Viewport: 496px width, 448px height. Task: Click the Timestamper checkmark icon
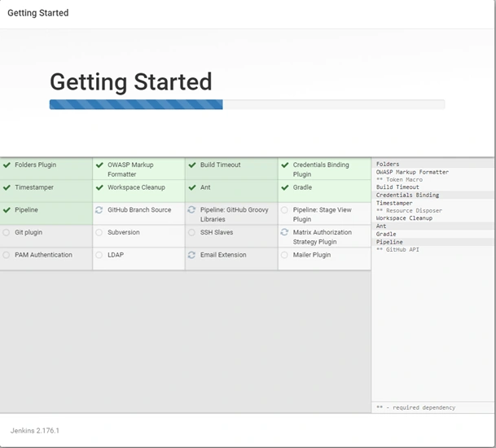[x=7, y=187]
